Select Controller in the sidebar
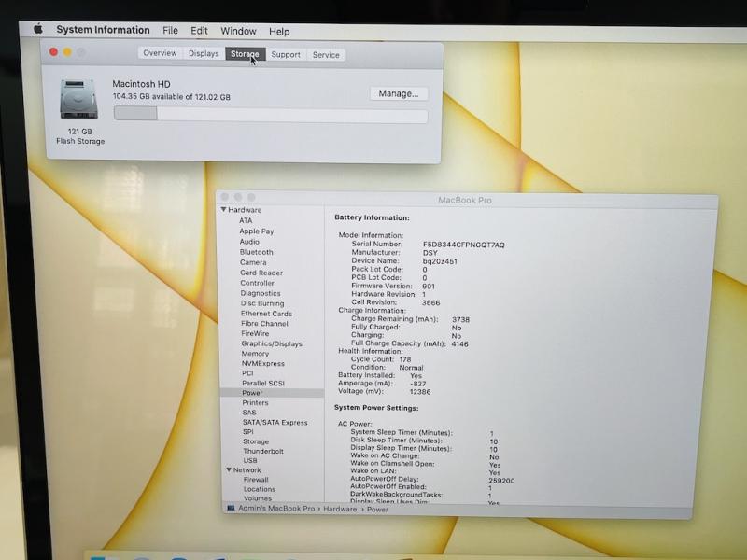The width and height of the screenshot is (747, 560). 258,283
